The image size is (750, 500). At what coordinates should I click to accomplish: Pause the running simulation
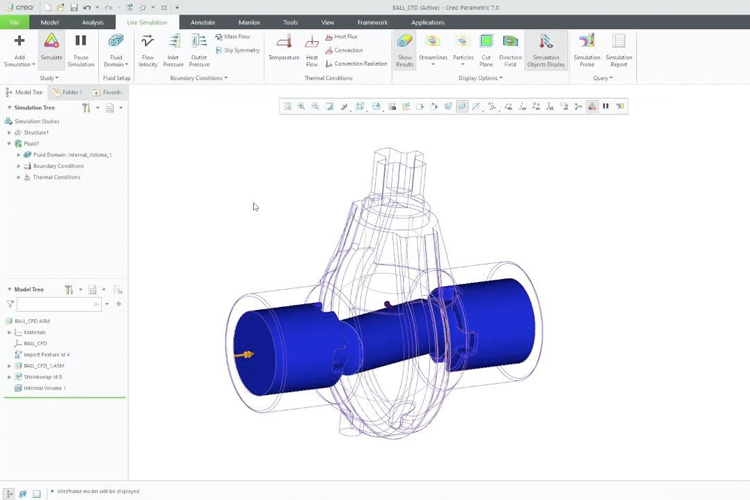(x=81, y=47)
